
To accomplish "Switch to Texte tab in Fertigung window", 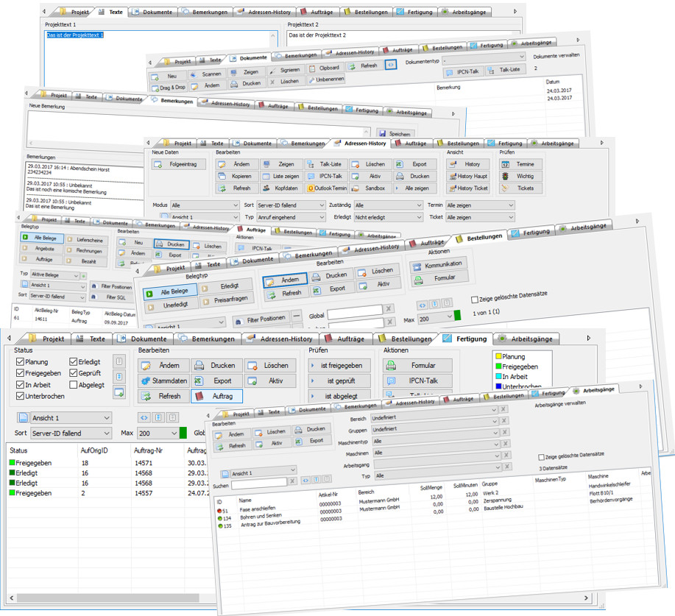I will [91, 339].
